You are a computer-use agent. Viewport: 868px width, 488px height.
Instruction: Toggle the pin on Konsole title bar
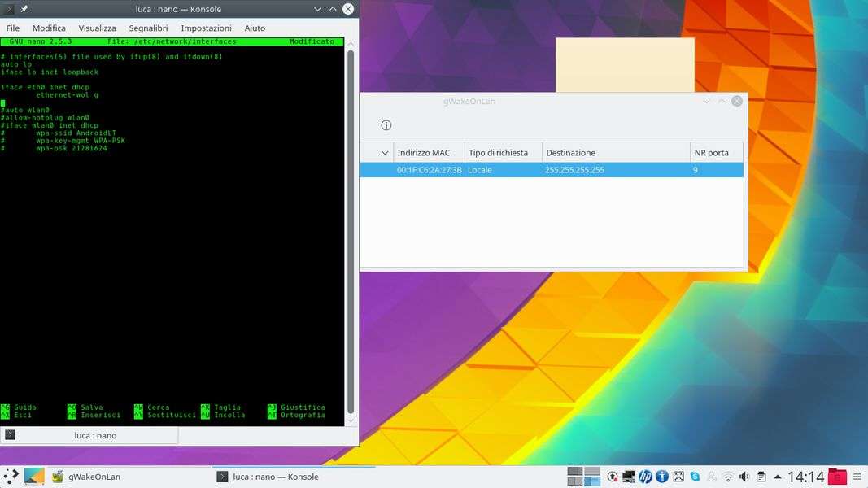point(24,9)
